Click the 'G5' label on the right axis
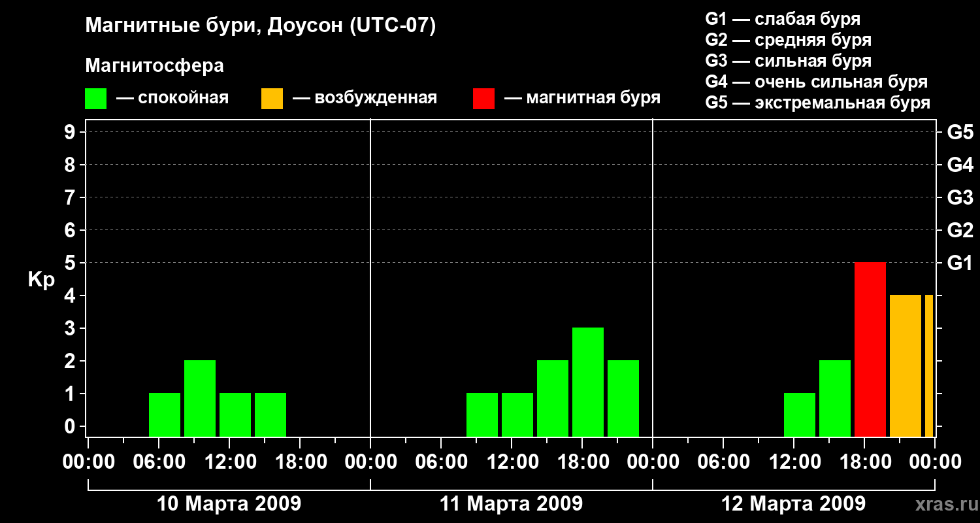 [960, 132]
